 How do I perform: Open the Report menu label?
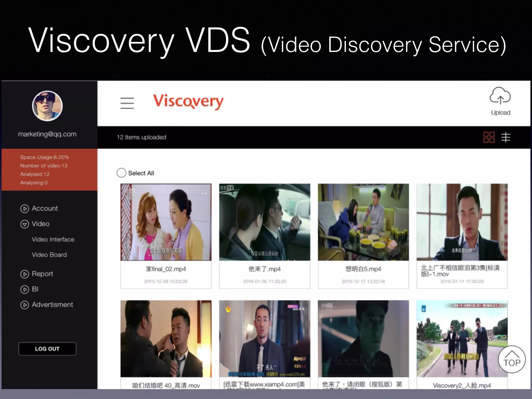click(x=42, y=274)
